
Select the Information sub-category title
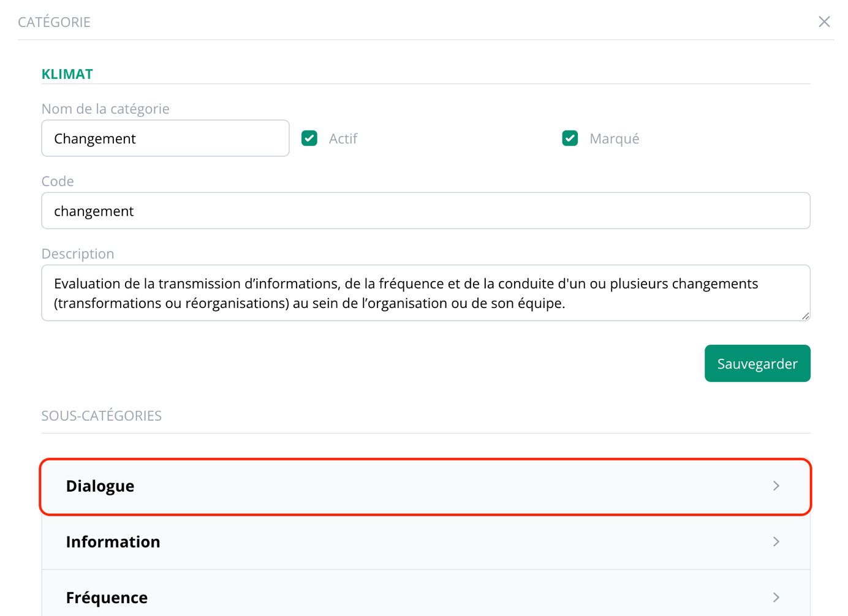113,542
